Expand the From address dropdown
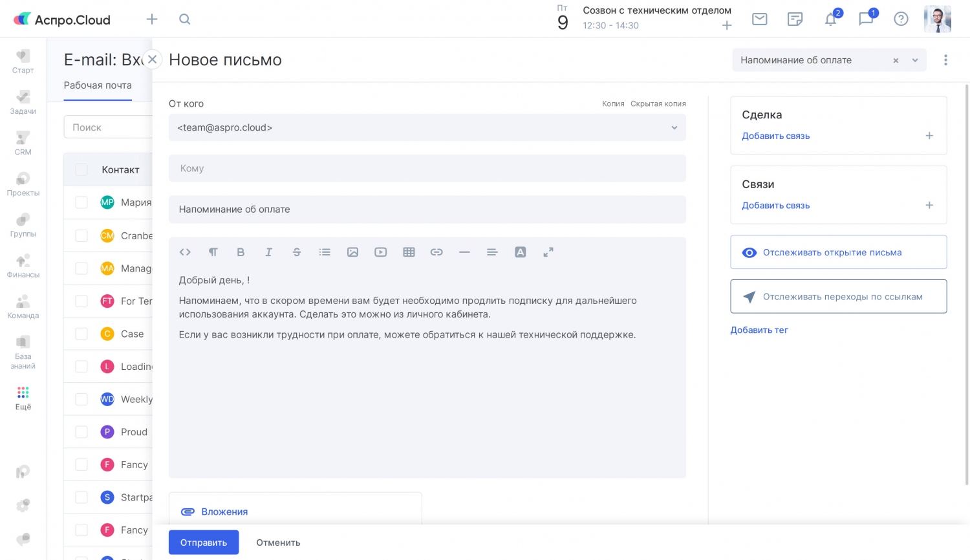Screen dimensions: 970x560 pos(674,128)
